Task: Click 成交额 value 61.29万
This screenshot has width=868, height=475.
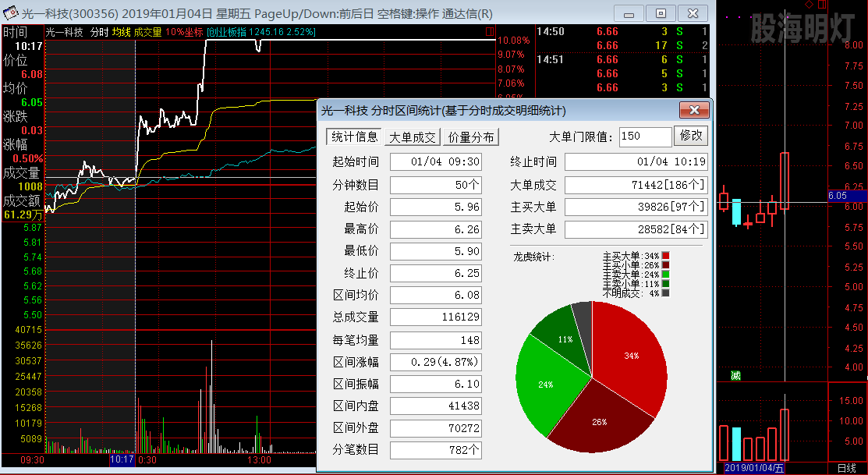Action: coord(23,214)
